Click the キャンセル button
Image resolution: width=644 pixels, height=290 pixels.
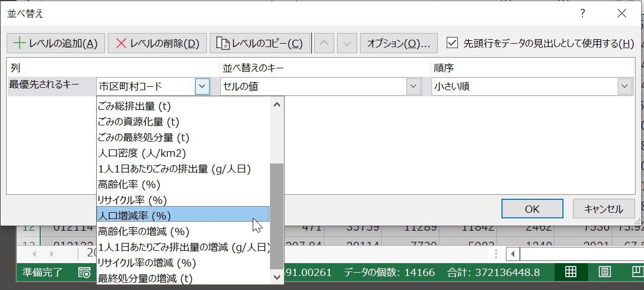pos(603,209)
